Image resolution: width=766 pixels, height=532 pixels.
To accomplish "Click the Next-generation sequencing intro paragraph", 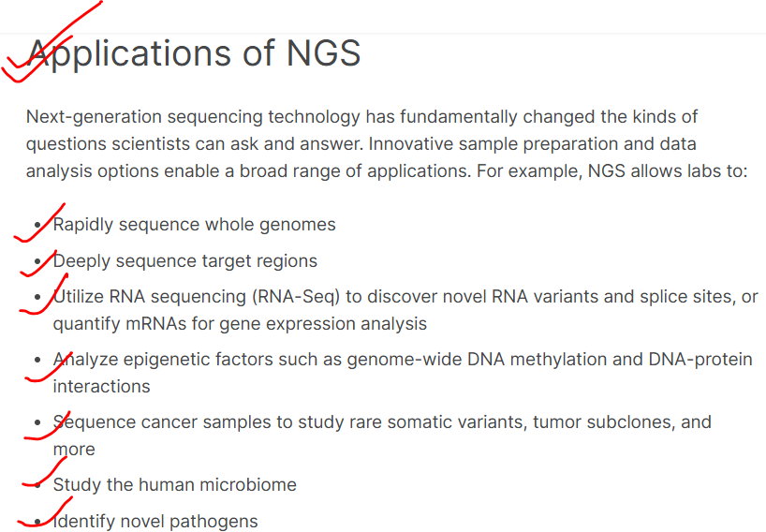I will point(387,144).
